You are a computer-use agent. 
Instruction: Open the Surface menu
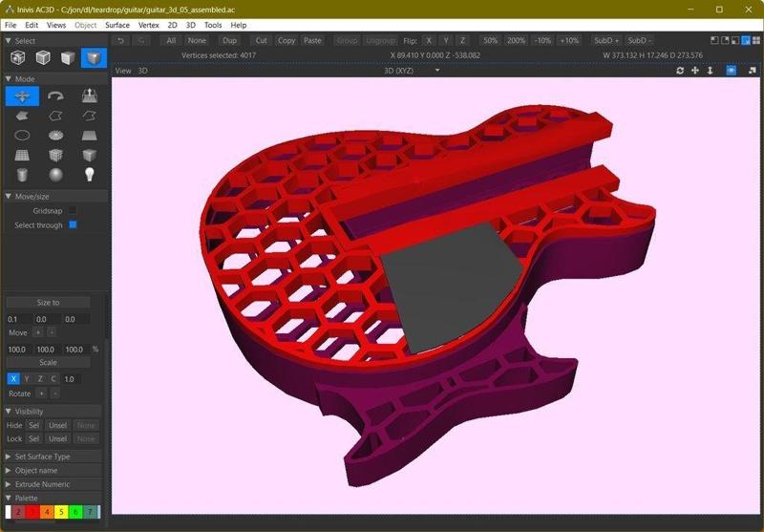(117, 25)
